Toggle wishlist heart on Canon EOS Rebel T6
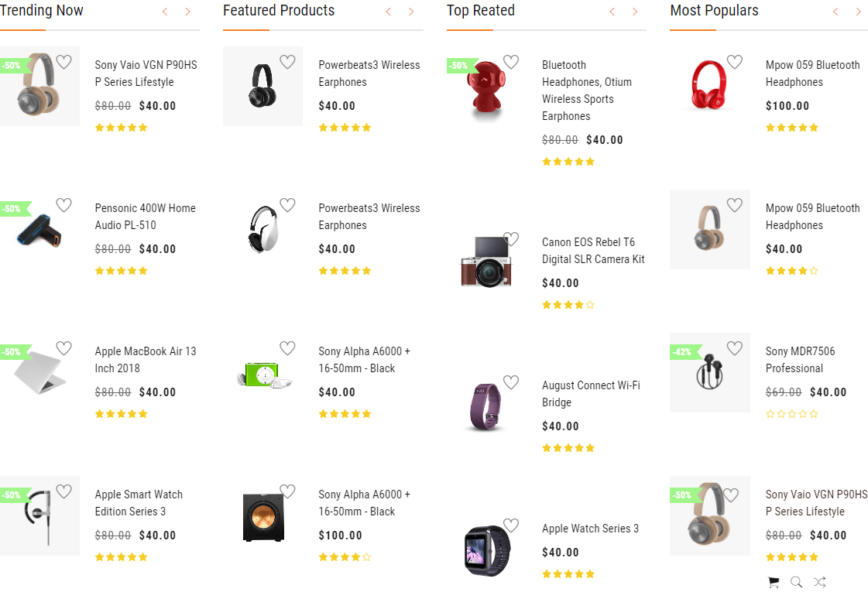The width and height of the screenshot is (868, 592). (x=511, y=239)
